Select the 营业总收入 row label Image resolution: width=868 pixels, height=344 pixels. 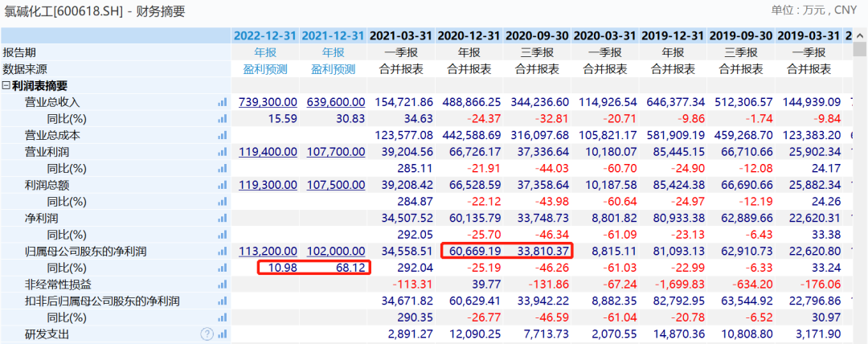click(52, 103)
